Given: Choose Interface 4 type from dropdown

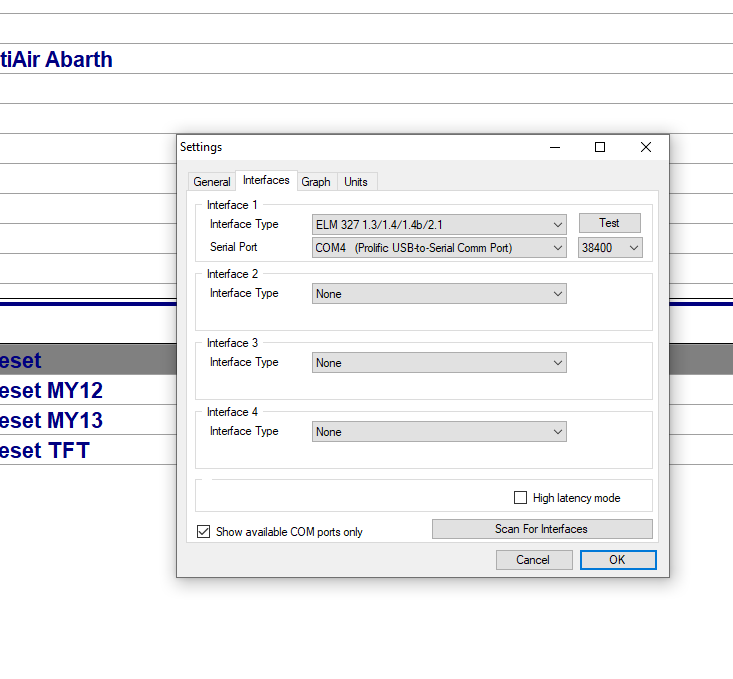Looking at the screenshot, I should pos(440,432).
